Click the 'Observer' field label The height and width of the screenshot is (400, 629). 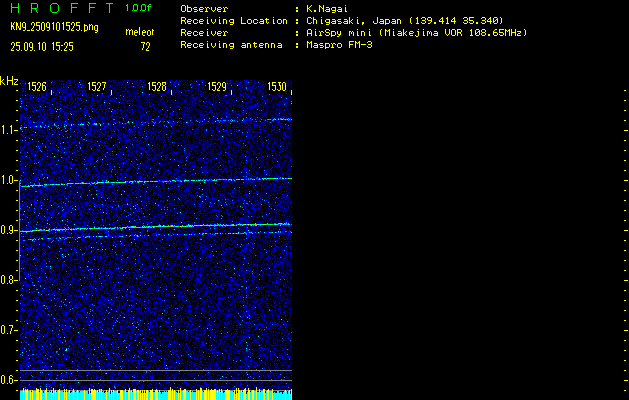coord(204,9)
